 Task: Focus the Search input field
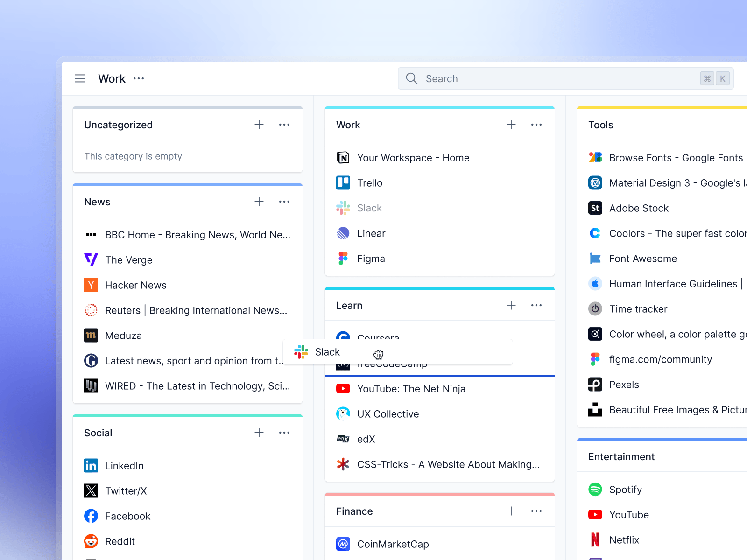[565, 78]
